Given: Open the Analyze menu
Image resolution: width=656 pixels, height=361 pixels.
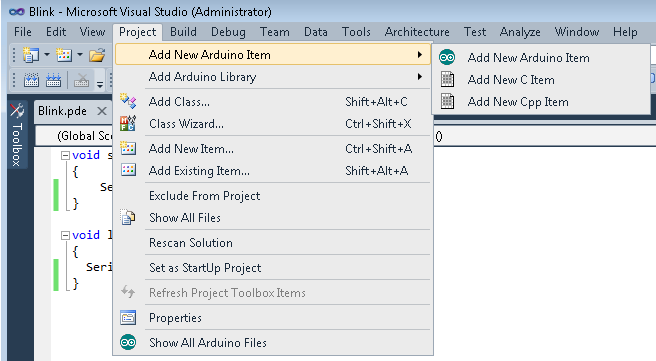Looking at the screenshot, I should pos(520,32).
